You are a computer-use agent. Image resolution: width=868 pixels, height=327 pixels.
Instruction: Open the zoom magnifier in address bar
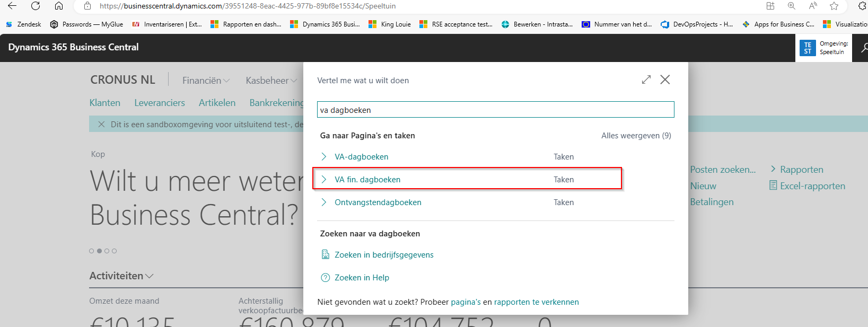pos(791,6)
